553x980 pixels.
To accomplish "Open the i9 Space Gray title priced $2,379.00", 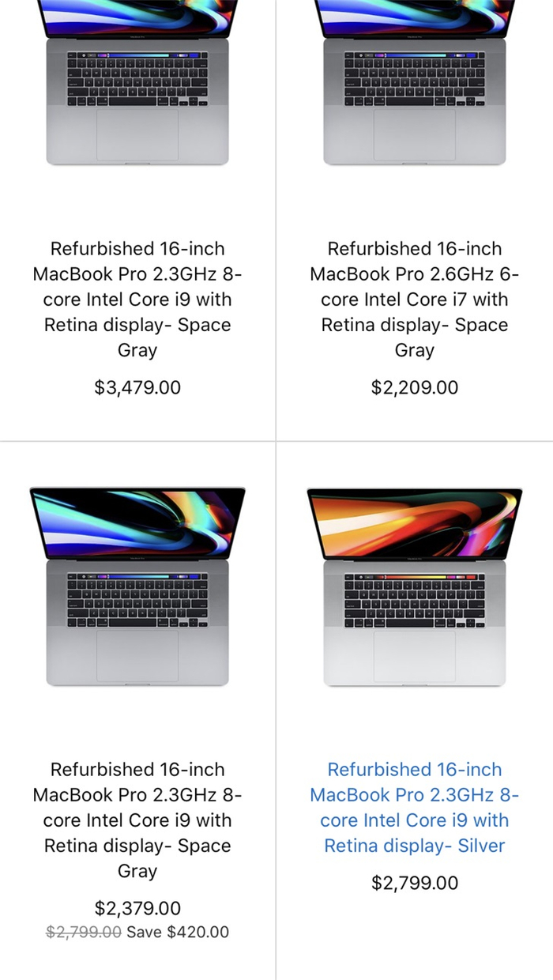I will point(137,820).
